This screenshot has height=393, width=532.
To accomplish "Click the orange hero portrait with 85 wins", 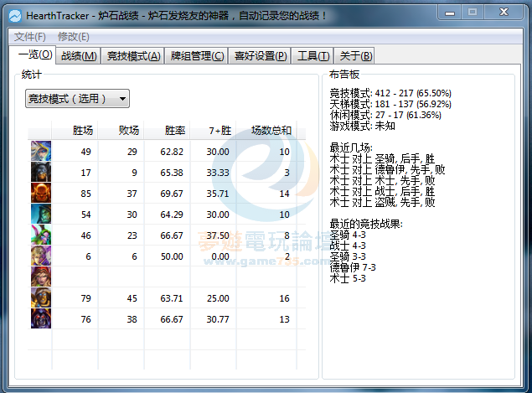I will (x=40, y=193).
